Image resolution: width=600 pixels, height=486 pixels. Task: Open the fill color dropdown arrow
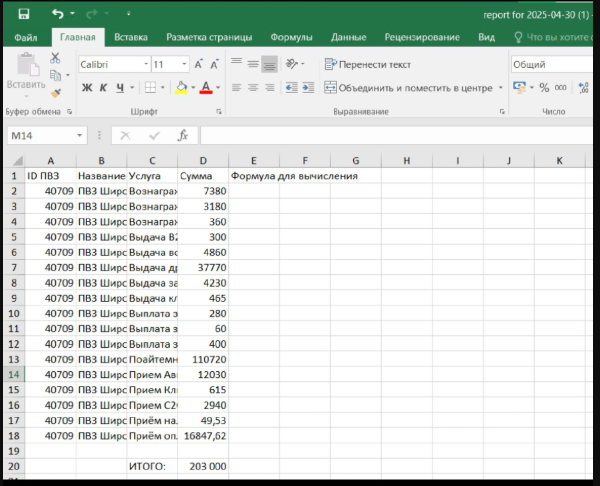click(x=193, y=88)
